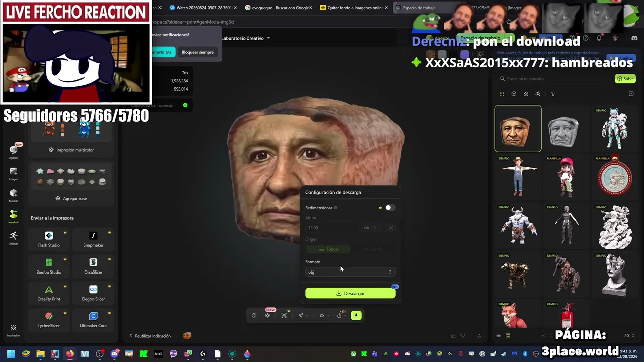
Task: Select the cat medallion plantilla thumbnail
Action: pyautogui.click(x=614, y=177)
